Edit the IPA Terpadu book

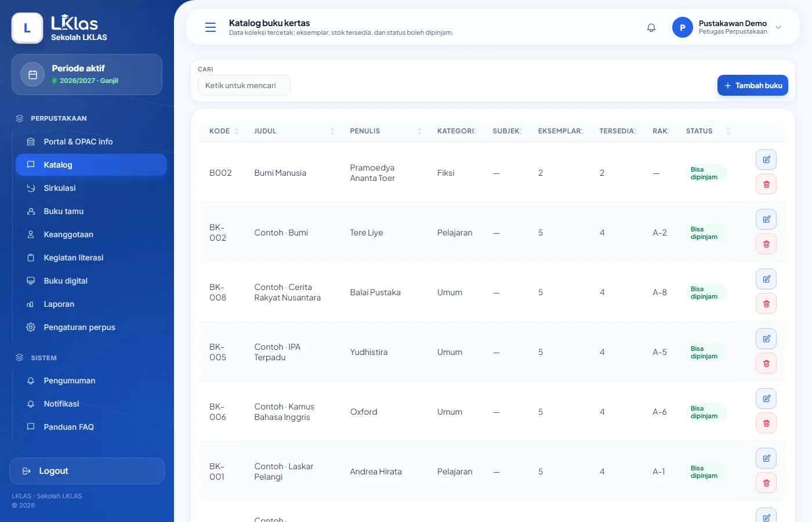[x=766, y=339]
